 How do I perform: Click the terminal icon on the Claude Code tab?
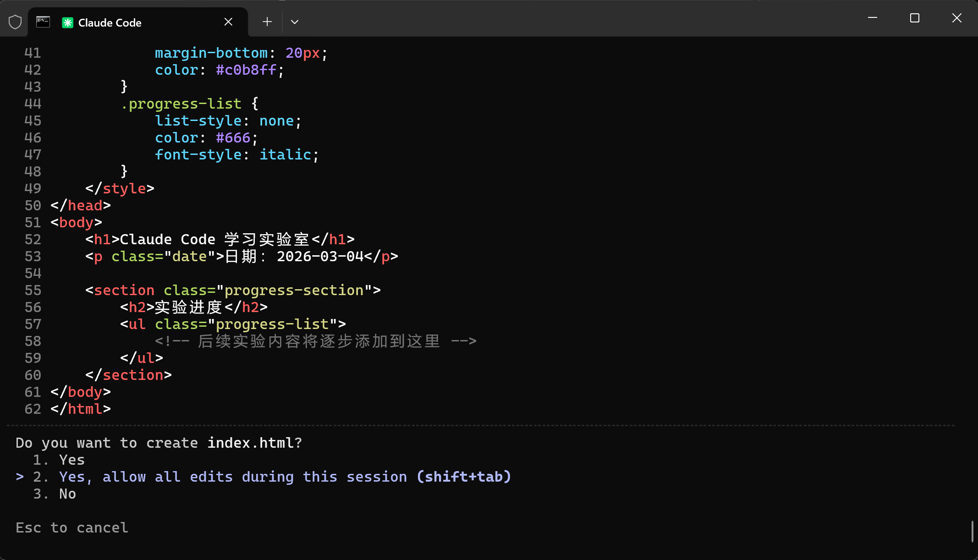[x=43, y=22]
